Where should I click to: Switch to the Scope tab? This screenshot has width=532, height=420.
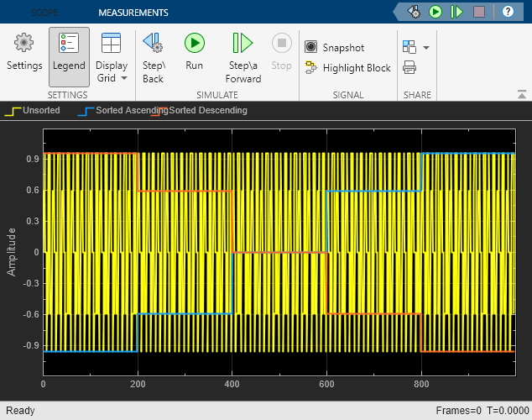click(x=44, y=13)
